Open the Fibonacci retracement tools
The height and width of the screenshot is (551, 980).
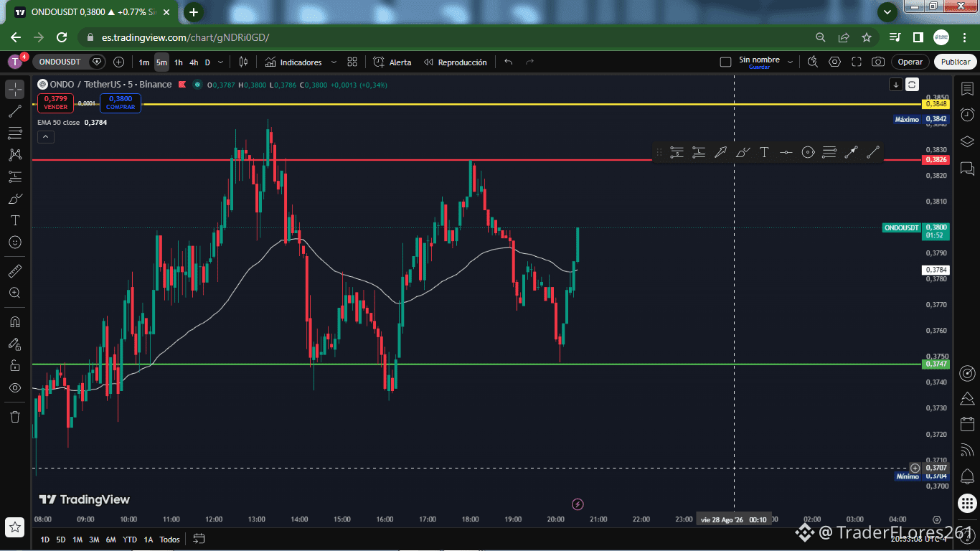click(15, 133)
